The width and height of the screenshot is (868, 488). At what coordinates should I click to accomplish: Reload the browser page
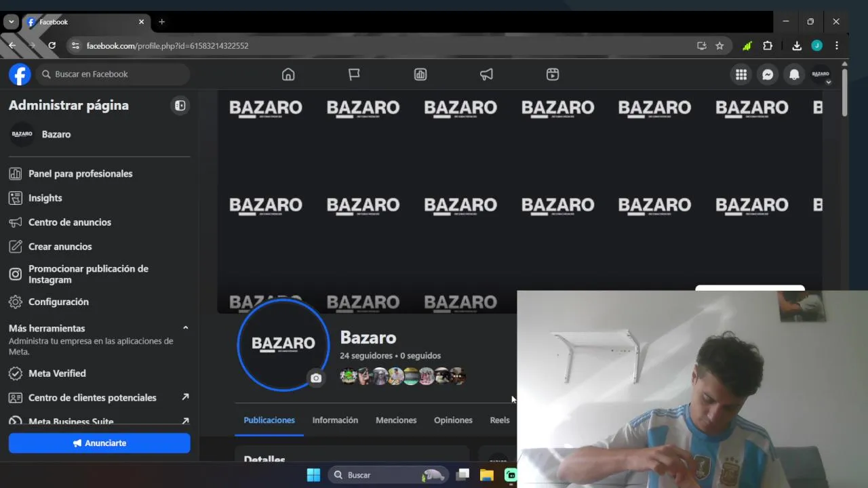52,45
